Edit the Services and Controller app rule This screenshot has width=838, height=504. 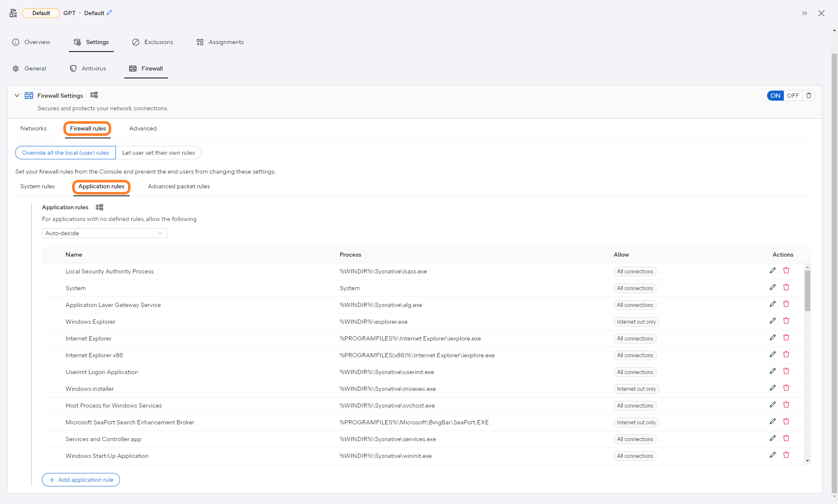coord(773,438)
